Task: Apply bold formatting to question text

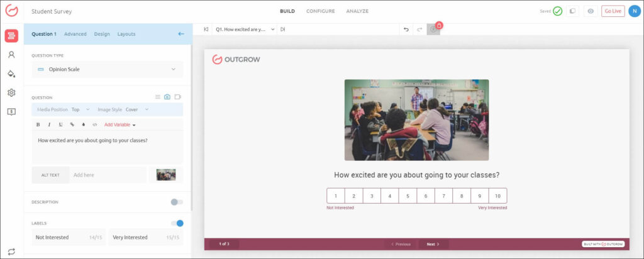Action: click(x=38, y=124)
